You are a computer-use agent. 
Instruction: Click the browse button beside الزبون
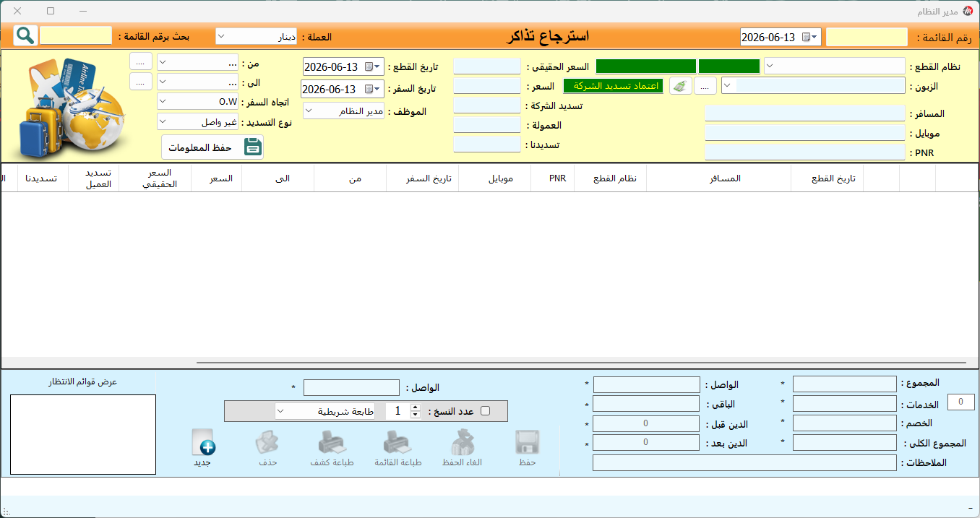(x=705, y=86)
